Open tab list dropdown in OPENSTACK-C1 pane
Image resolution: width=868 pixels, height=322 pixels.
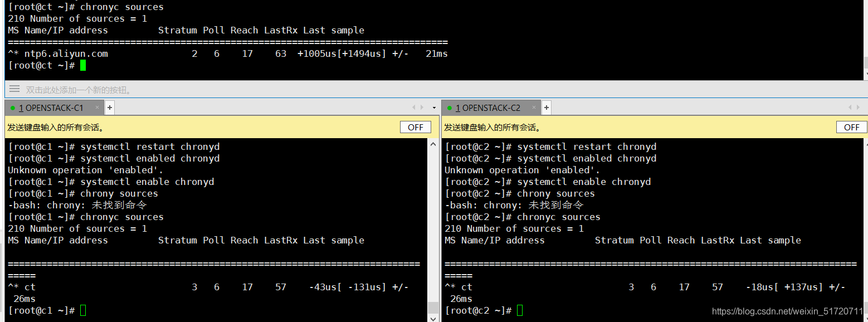click(x=434, y=108)
